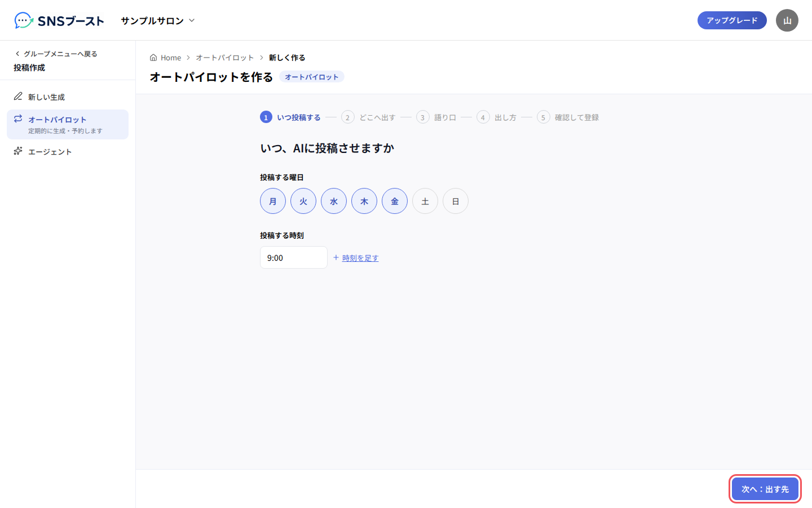The image size is (812, 508).
Task: Click the Home breadcrumb link
Action: click(165, 58)
